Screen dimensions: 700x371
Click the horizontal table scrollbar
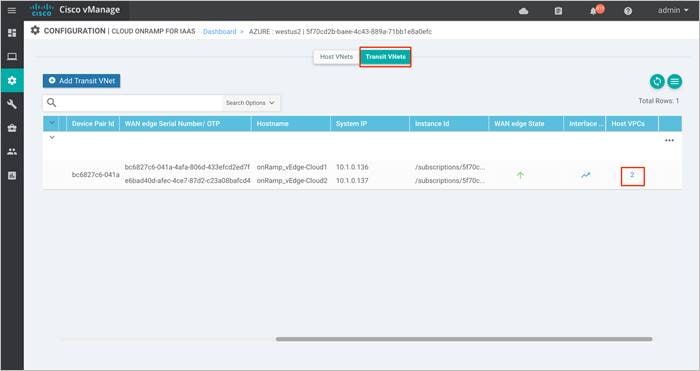point(464,339)
